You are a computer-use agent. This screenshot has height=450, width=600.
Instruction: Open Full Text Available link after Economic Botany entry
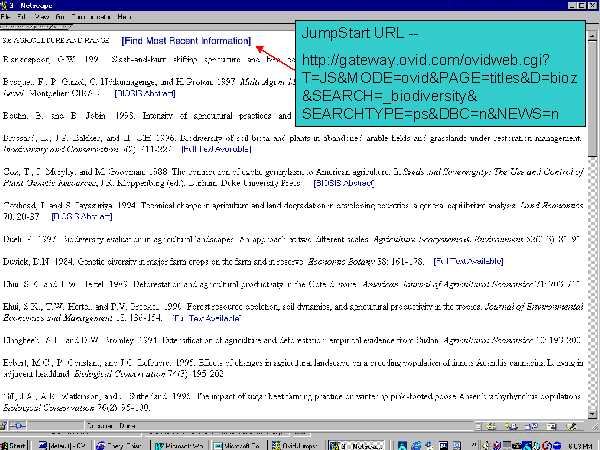[x=468, y=261]
